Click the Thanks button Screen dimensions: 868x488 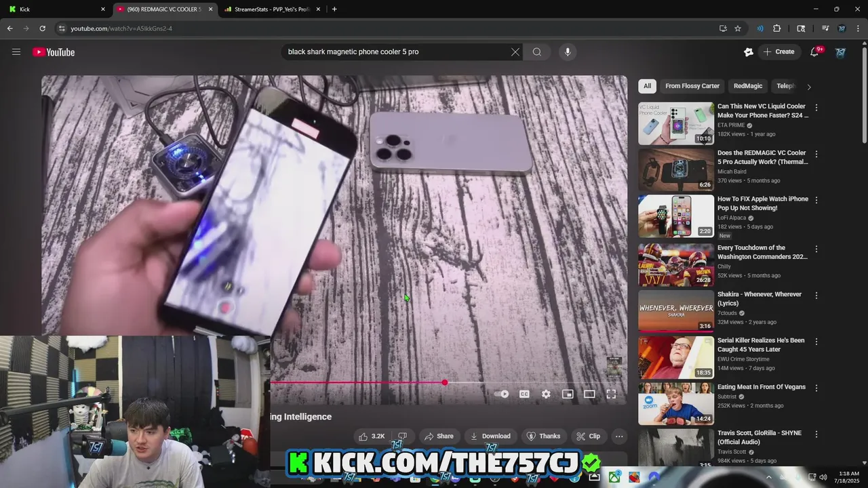click(543, 436)
